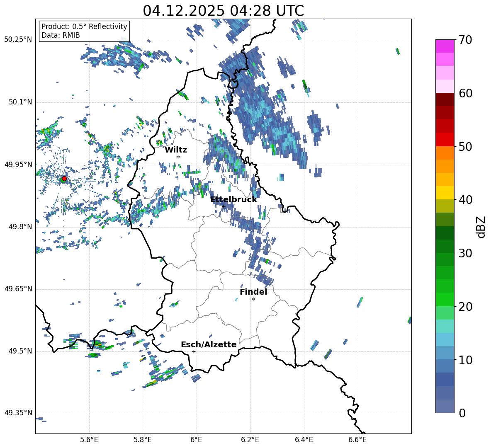Click the 10 label on colorbar

tap(465, 360)
